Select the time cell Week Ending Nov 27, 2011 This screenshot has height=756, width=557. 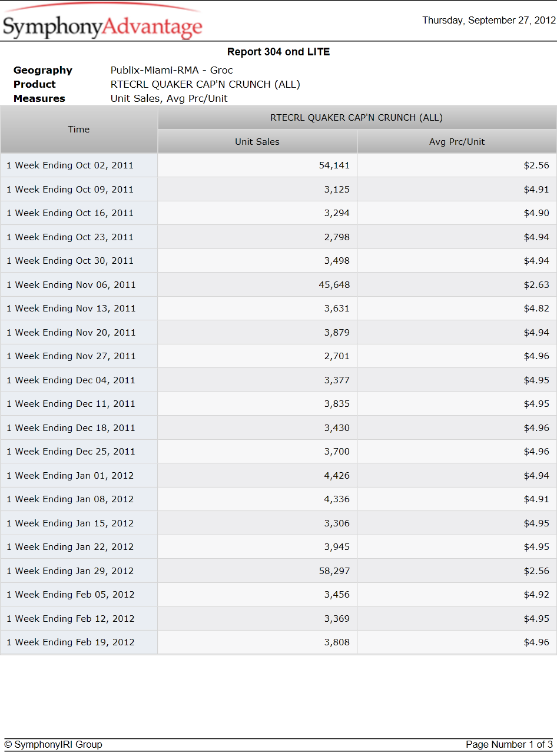click(x=79, y=356)
